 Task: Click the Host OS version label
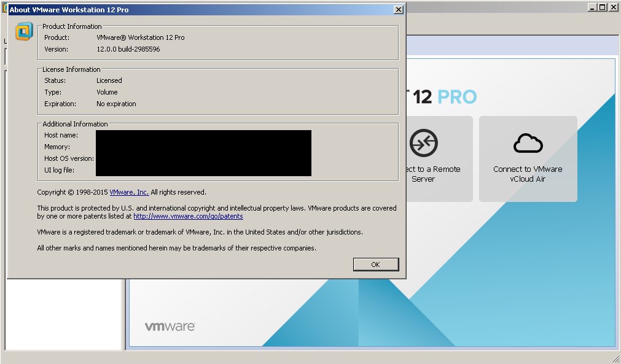[69, 158]
